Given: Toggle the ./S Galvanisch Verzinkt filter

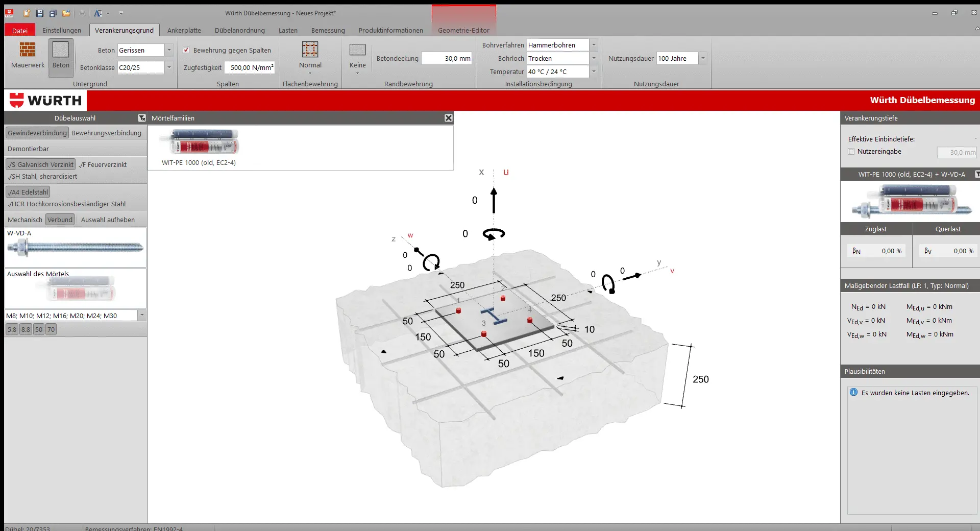Looking at the screenshot, I should click(x=41, y=164).
